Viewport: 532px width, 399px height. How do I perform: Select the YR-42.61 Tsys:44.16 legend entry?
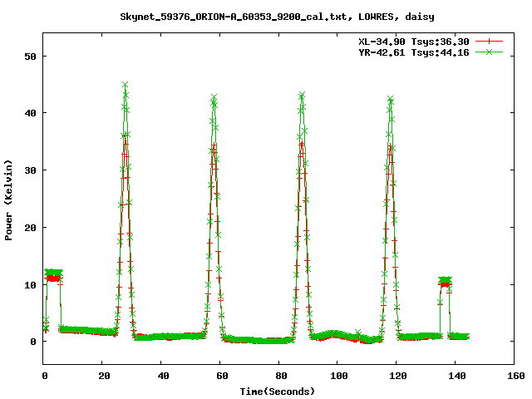(414, 52)
